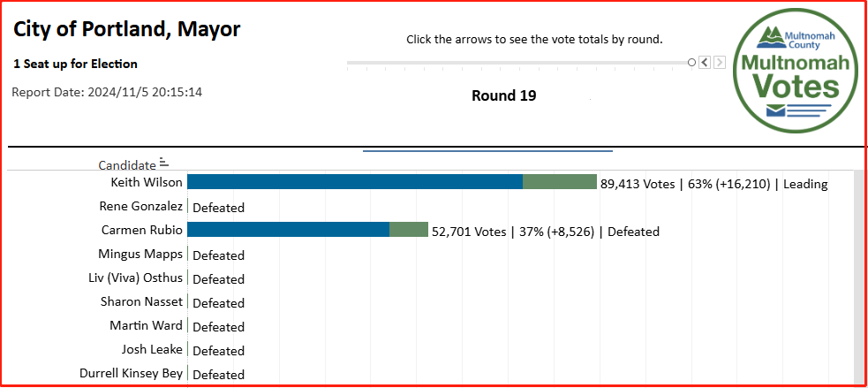Select the Durrell Kinsey Bey label

pos(131,374)
